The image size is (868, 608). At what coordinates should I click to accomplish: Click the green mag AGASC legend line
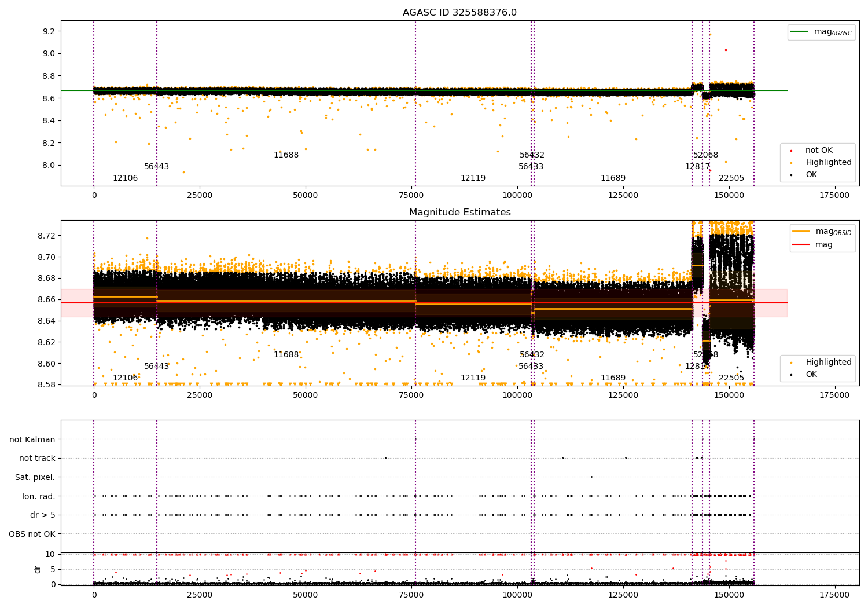pyautogui.click(x=800, y=32)
